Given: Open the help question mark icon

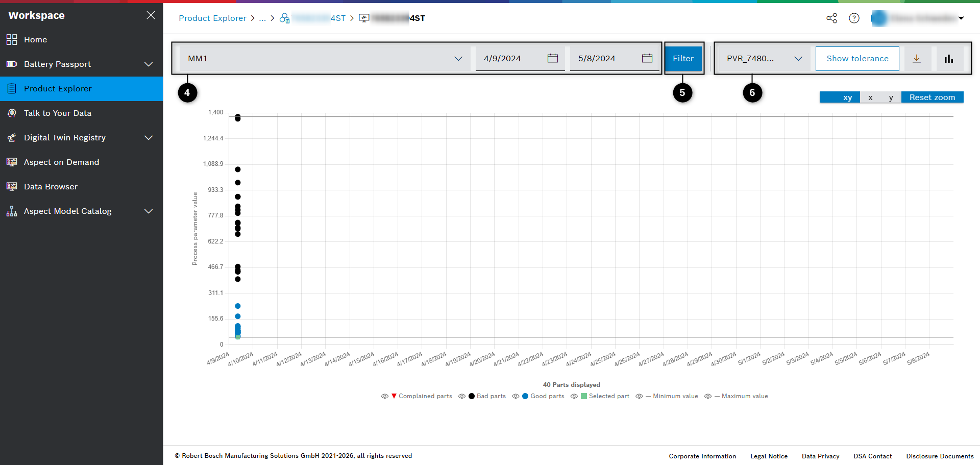Looking at the screenshot, I should (854, 18).
